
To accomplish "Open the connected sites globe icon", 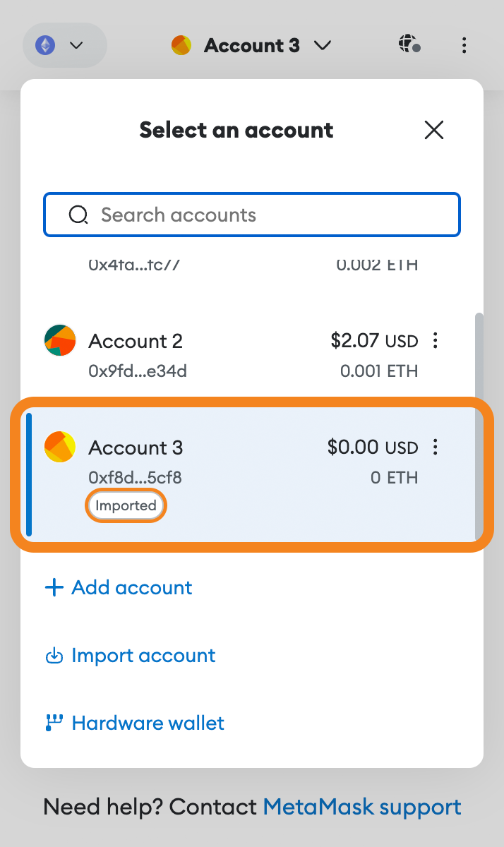I will tap(409, 45).
